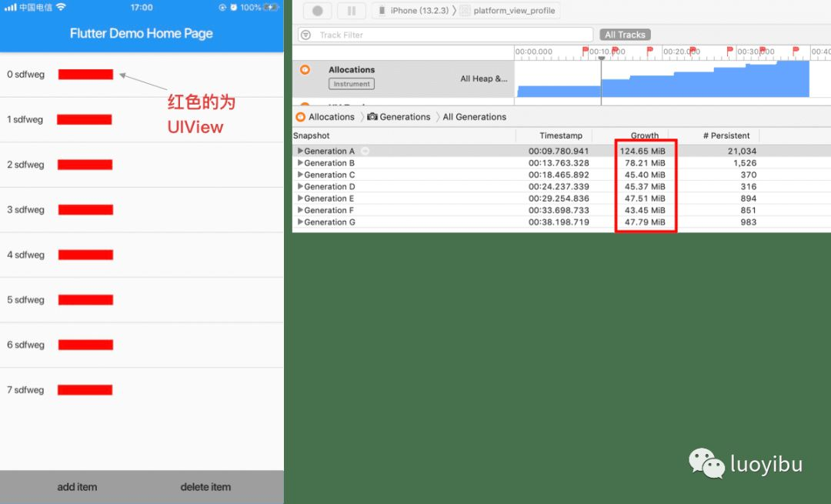Expand Generation A disclosure triangle

click(301, 151)
